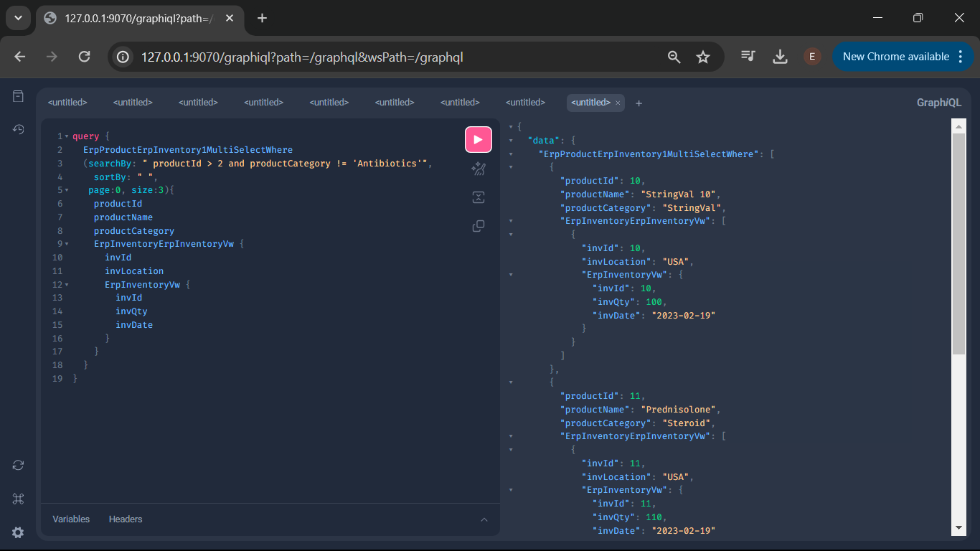This screenshot has height=551, width=980.
Task: Click the Prettify query icon
Action: click(x=478, y=169)
